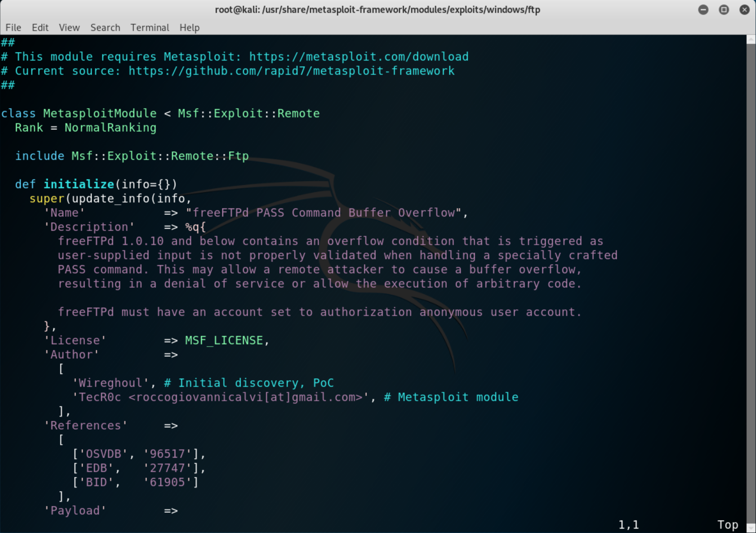Click 'Msf::Exploit::Remote::Ftp' include text
The image size is (756, 533).
tap(160, 156)
